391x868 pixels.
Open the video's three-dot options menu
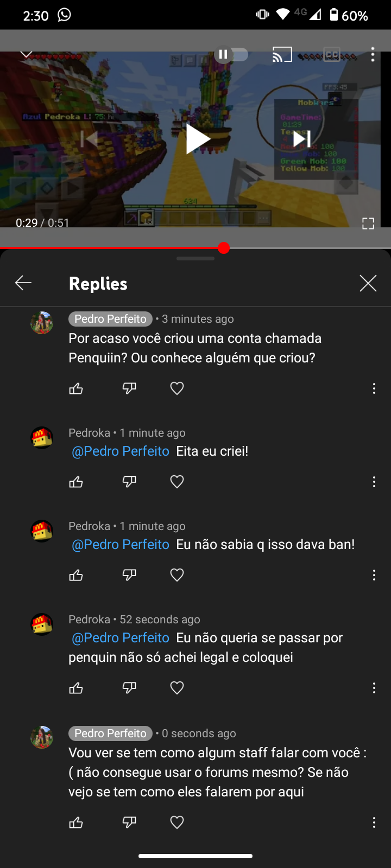pyautogui.click(x=373, y=54)
